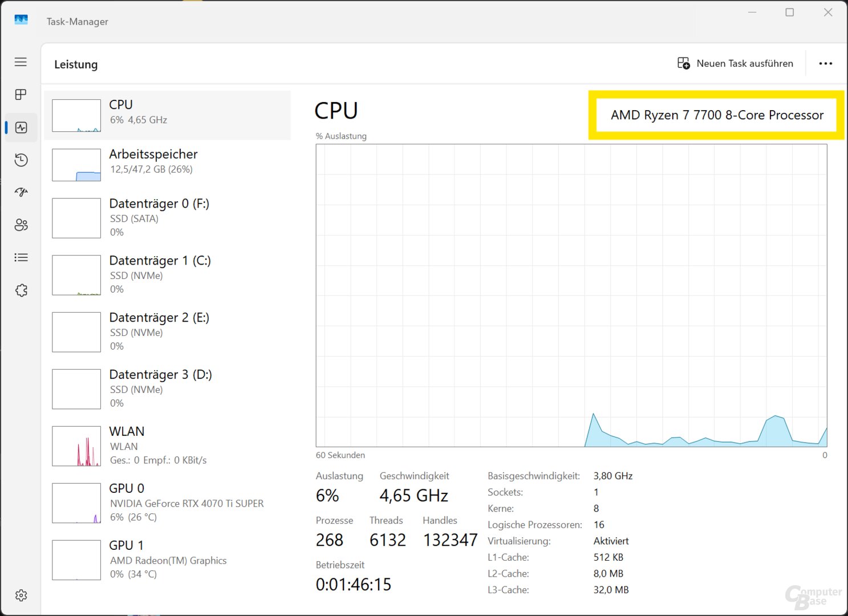
Task: Select the CPU performance entry
Action: coord(168,115)
